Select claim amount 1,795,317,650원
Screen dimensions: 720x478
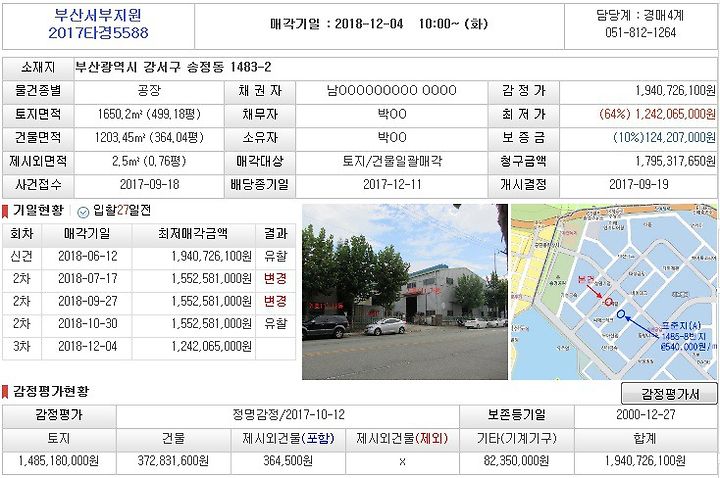(x=675, y=161)
